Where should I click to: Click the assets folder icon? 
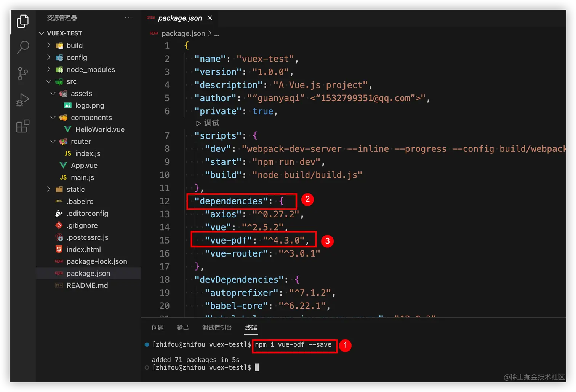64,94
